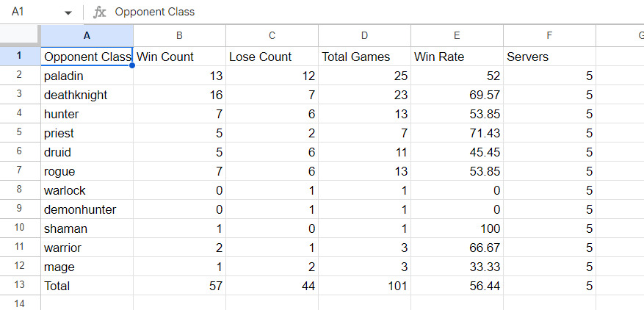Viewport: 644px width, 310px height.
Task: Click the shaman win rate cell 100
Action: point(457,228)
